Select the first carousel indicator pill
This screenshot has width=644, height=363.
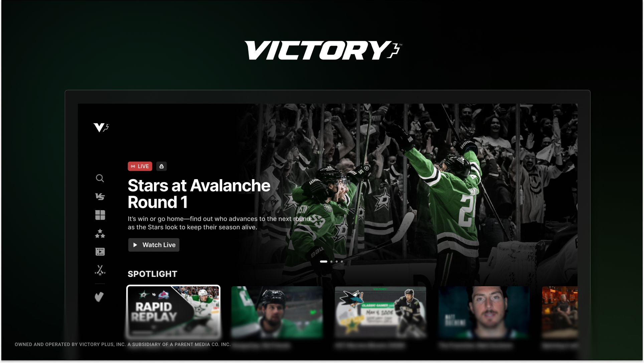click(324, 262)
